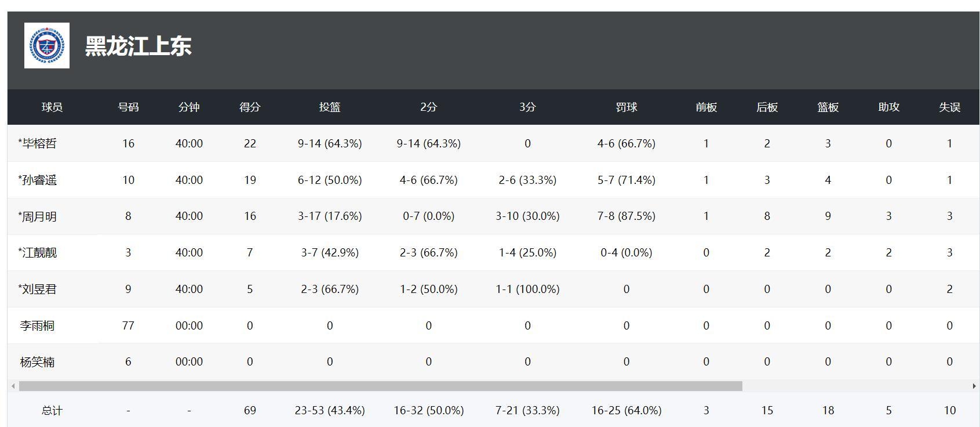This screenshot has height=427, width=980.
Task: Click the 总计 totals row label
Action: coord(52,411)
